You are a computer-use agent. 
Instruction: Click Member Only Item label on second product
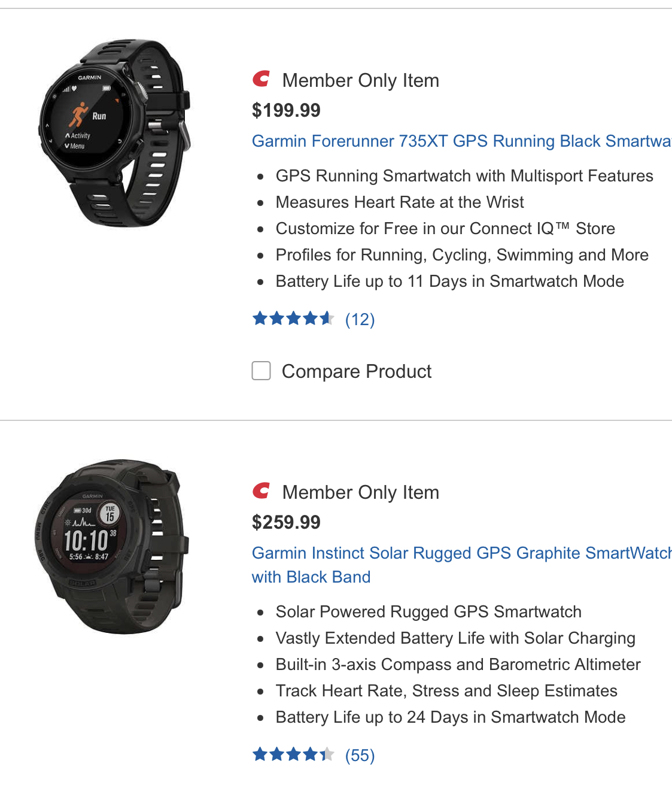coord(360,492)
